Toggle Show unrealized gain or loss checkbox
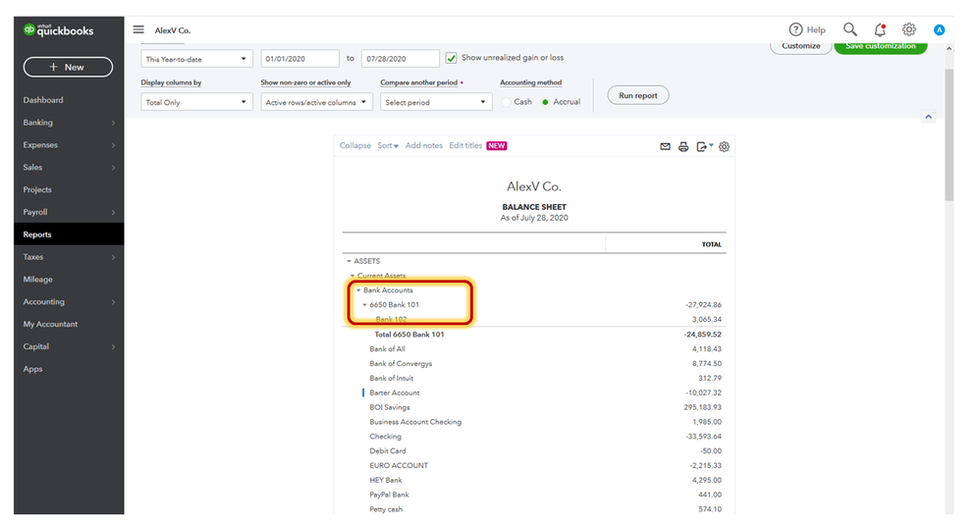Screen dimensions: 980x523 [452, 58]
